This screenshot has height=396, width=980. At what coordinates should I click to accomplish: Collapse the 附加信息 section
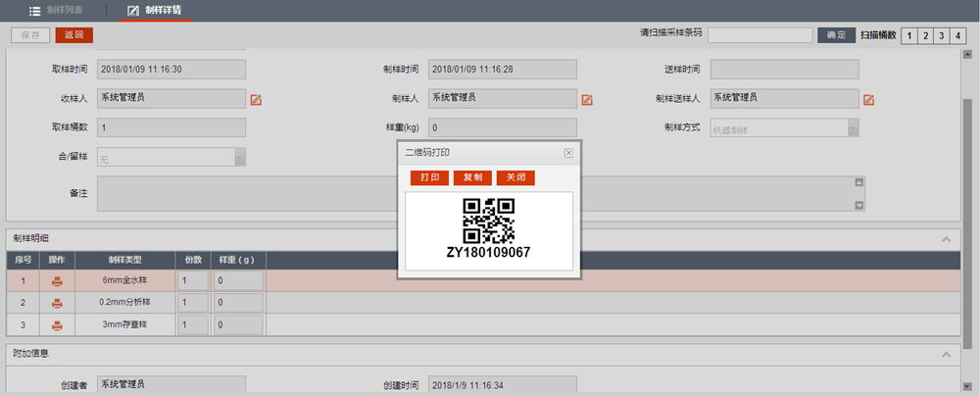[946, 354]
